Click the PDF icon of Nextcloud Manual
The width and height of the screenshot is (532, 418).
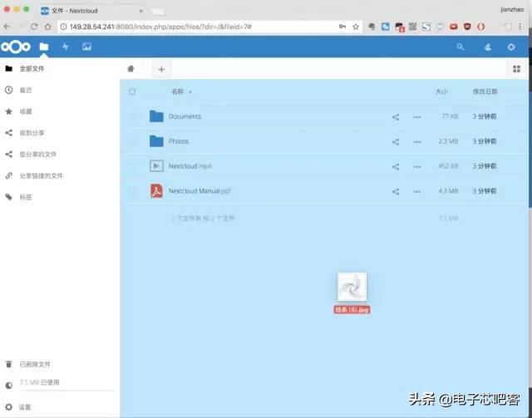156,190
